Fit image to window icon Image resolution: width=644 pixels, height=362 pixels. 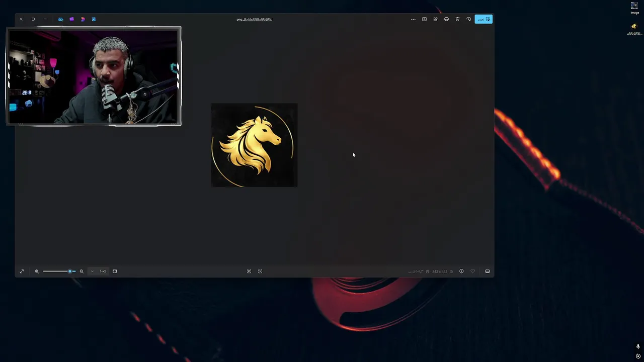tap(115, 271)
